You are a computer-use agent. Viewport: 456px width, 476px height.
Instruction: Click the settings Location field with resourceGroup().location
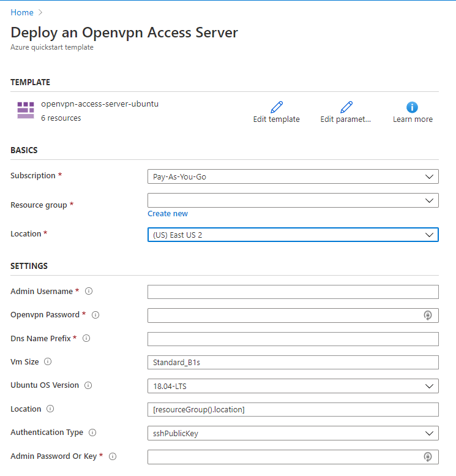click(293, 409)
